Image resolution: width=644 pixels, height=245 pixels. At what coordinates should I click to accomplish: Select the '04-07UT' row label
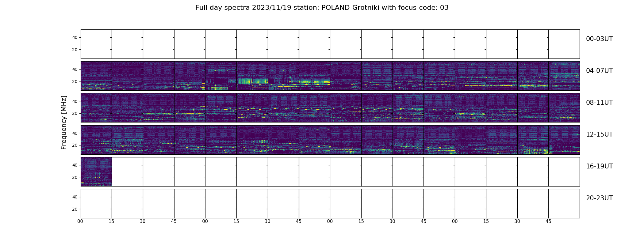tap(599, 71)
